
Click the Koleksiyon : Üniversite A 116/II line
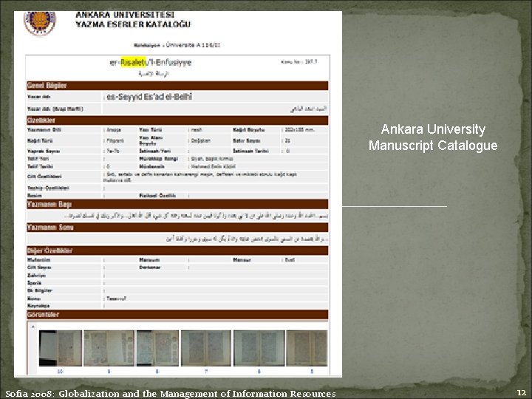pos(177,45)
